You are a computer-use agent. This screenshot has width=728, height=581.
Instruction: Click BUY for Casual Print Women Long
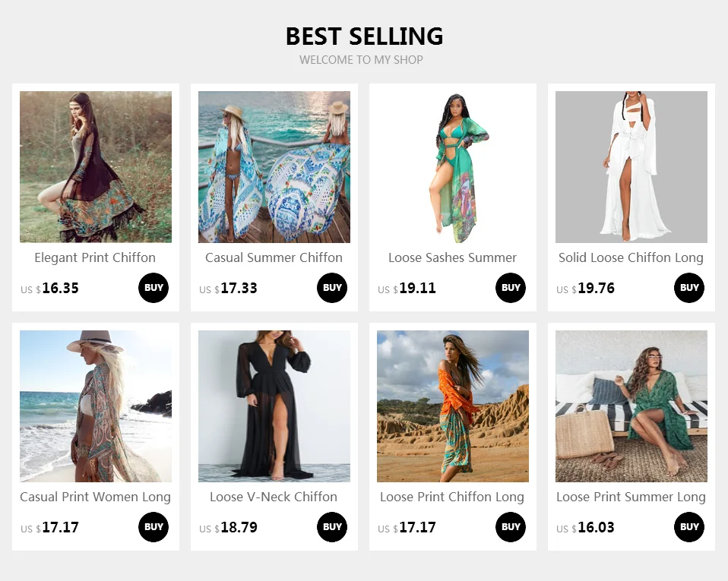coord(154,527)
